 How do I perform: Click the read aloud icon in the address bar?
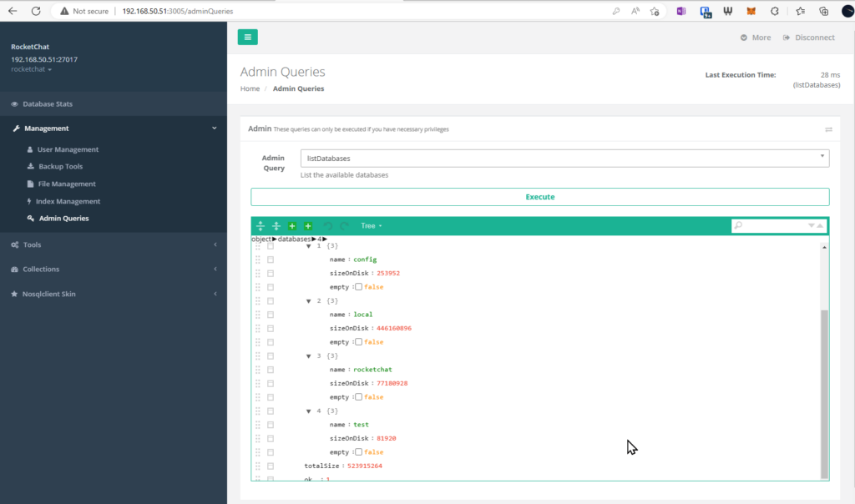tap(635, 11)
